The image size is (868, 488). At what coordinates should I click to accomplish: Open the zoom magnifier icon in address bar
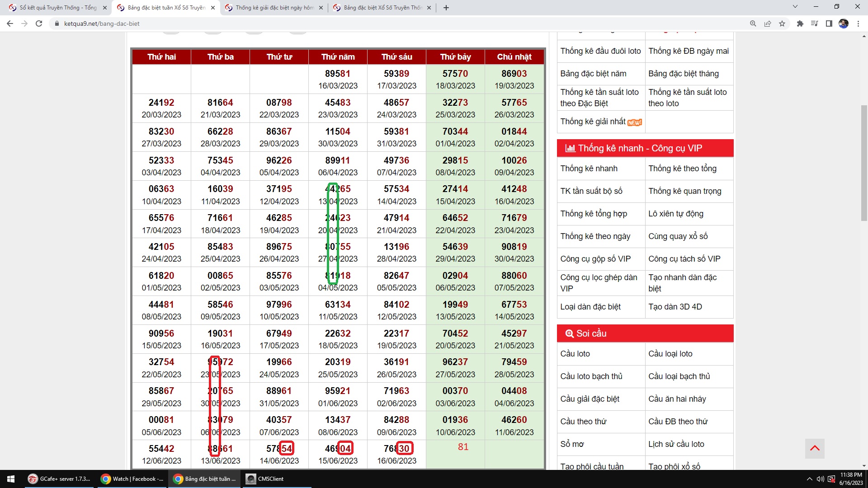(x=753, y=23)
